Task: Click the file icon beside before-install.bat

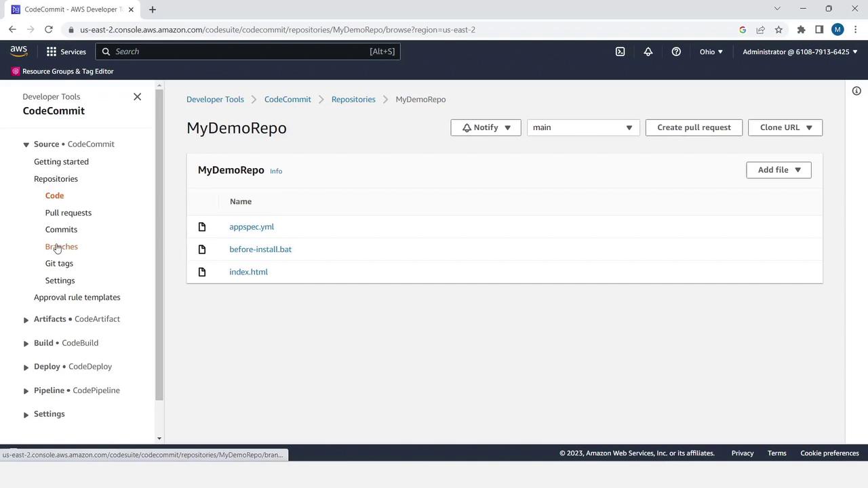Action: pyautogui.click(x=202, y=249)
